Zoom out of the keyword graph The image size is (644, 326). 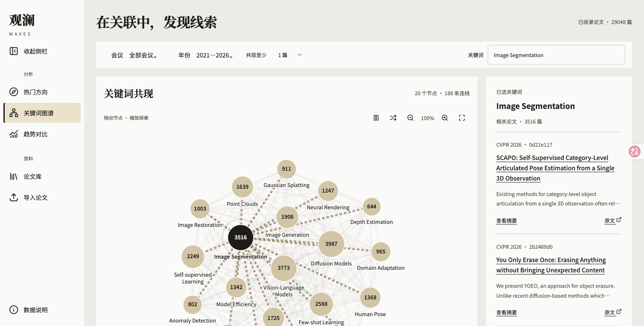coord(410,118)
